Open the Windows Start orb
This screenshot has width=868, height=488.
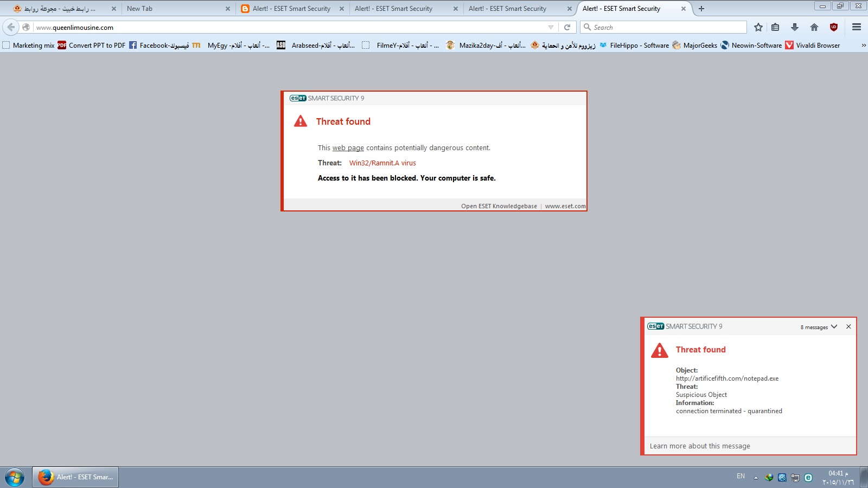click(15, 478)
